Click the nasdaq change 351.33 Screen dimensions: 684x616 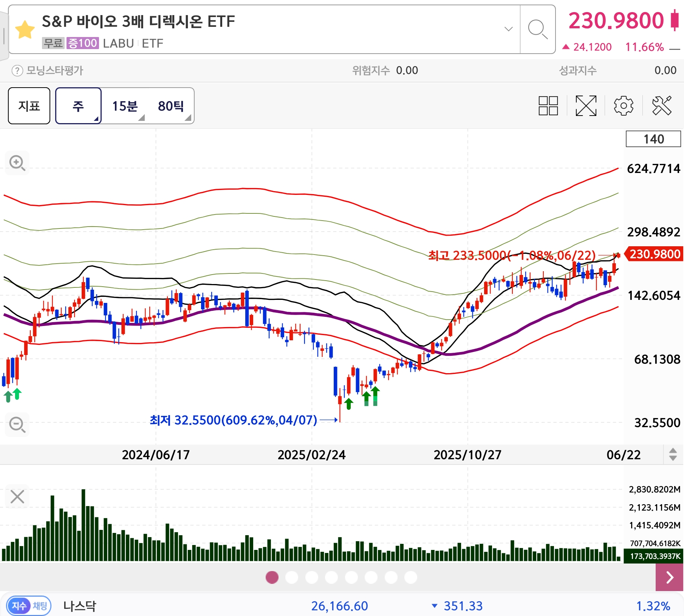pyautogui.click(x=463, y=606)
